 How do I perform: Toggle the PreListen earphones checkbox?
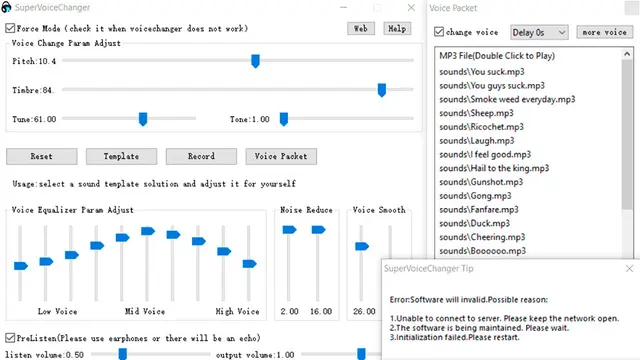(10, 338)
